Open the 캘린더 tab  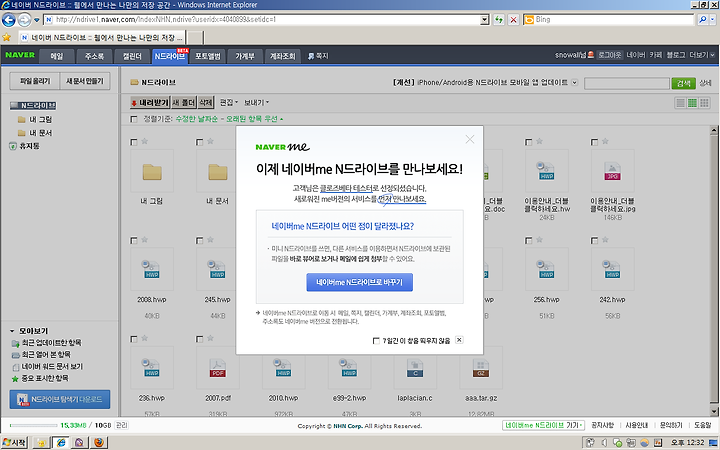click(x=132, y=56)
